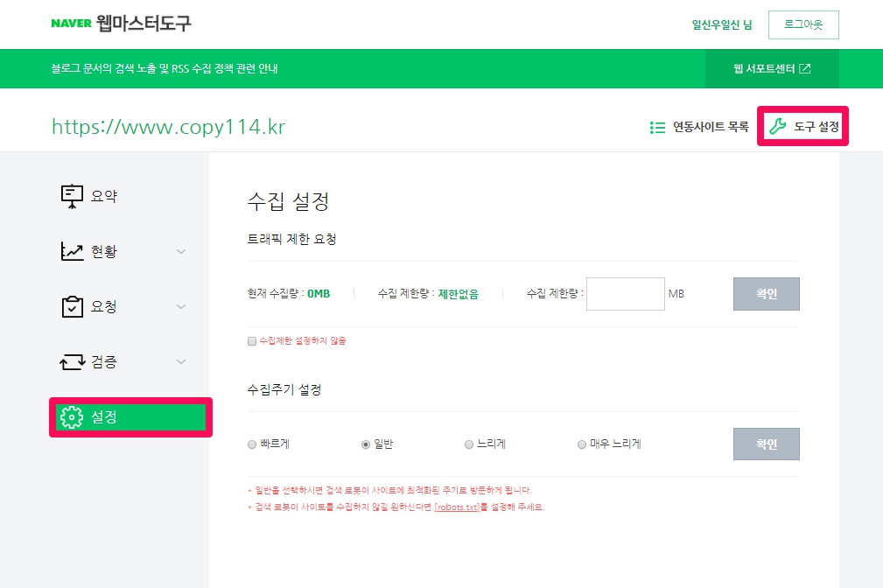Click the crawl limit MB input field

coord(625,294)
